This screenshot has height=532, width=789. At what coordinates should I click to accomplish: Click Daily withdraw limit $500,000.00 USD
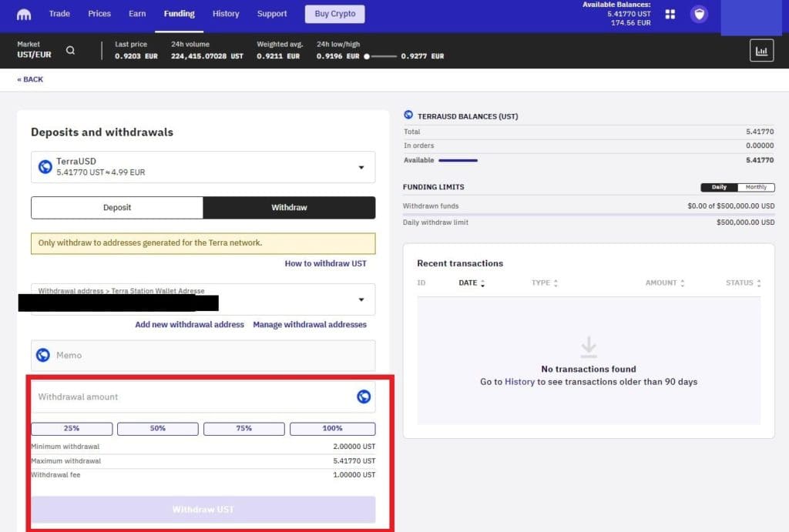(x=745, y=223)
